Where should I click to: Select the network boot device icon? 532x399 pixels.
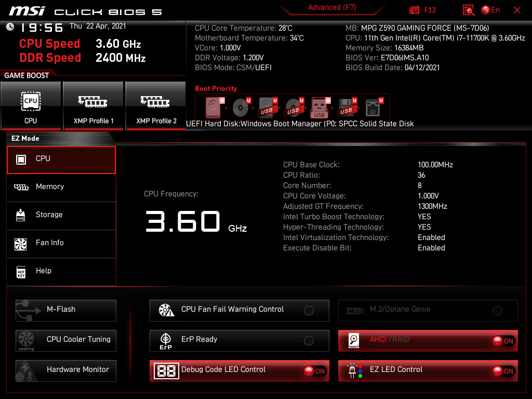coord(374,107)
